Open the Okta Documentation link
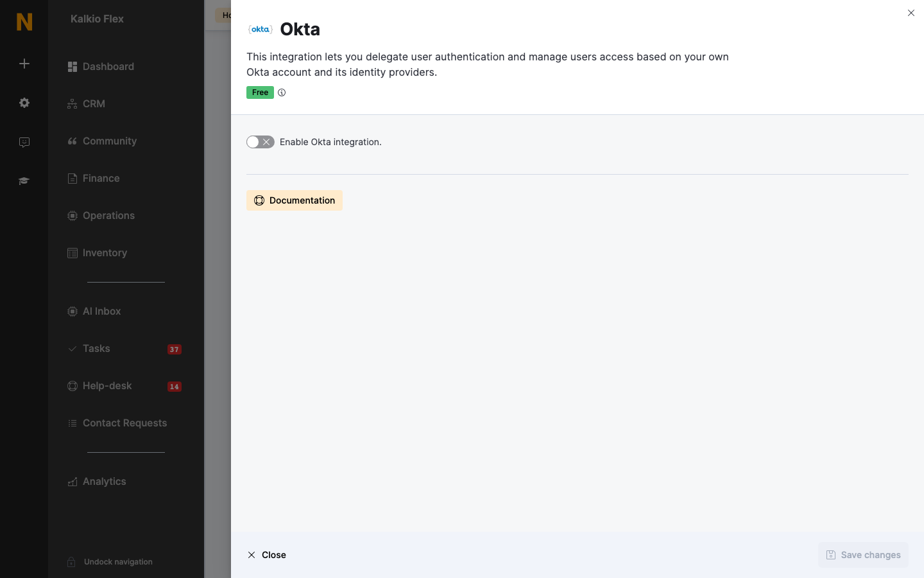 (295, 200)
